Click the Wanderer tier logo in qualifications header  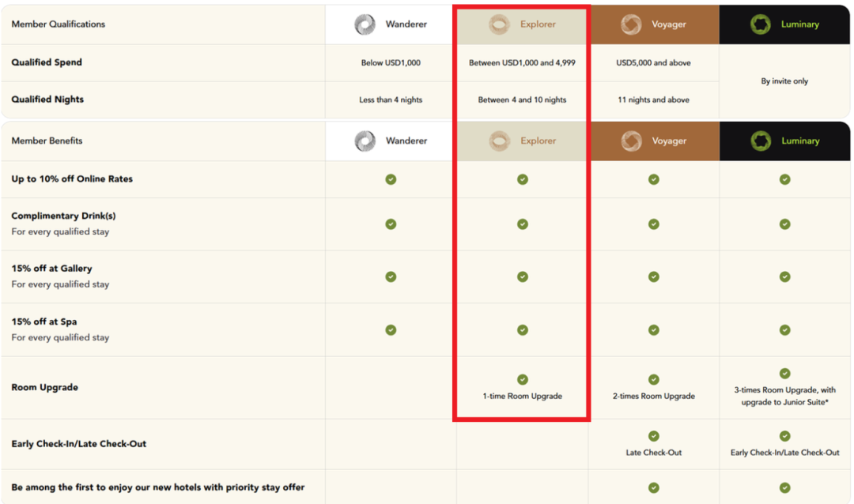[365, 24]
